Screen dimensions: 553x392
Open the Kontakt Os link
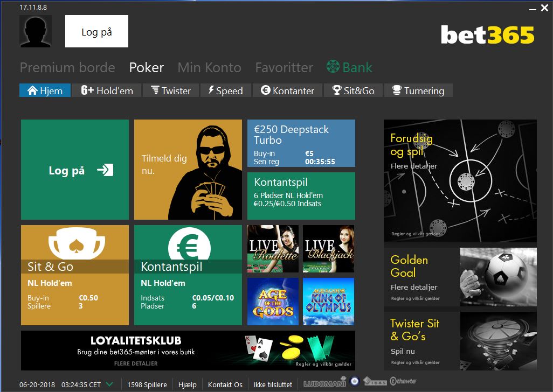point(225,384)
